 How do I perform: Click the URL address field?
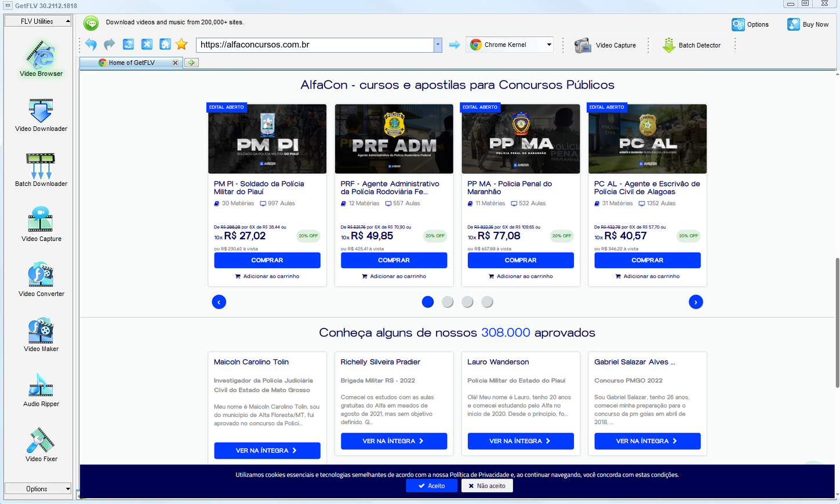(315, 45)
